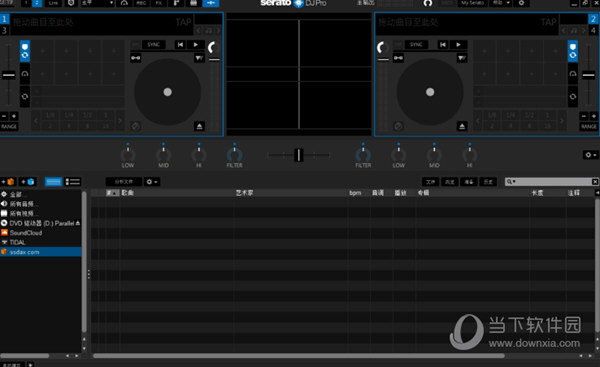Screen dimensions: 600x367
Task: Play the right deck
Action: tap(458, 45)
